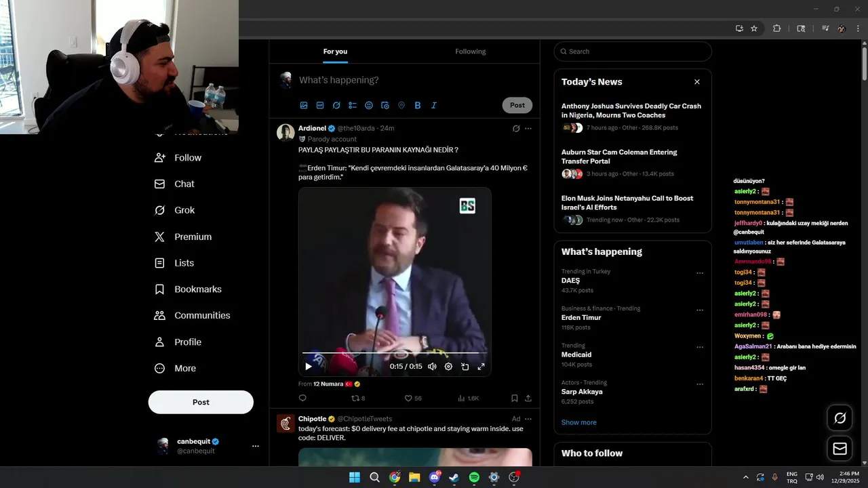Open Follow in the left sidebar

tap(178, 157)
